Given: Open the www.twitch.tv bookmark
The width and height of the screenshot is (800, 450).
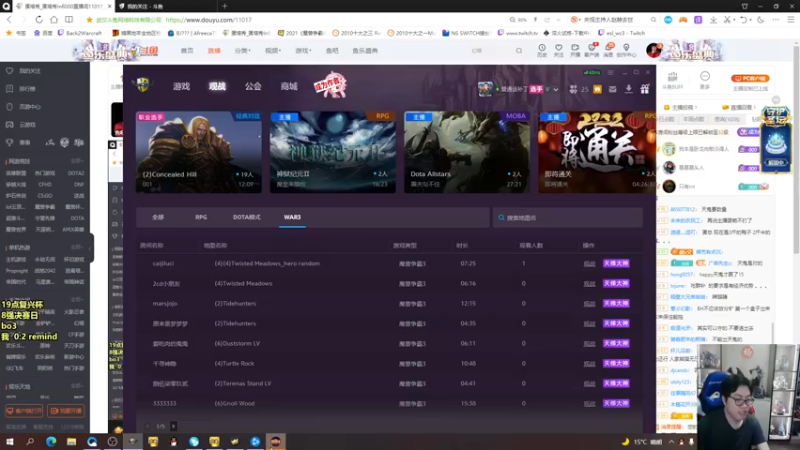Looking at the screenshot, I should tap(517, 33).
